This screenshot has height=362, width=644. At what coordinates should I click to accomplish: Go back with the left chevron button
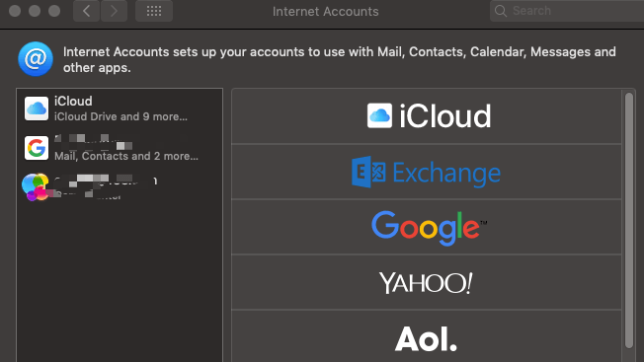click(86, 11)
